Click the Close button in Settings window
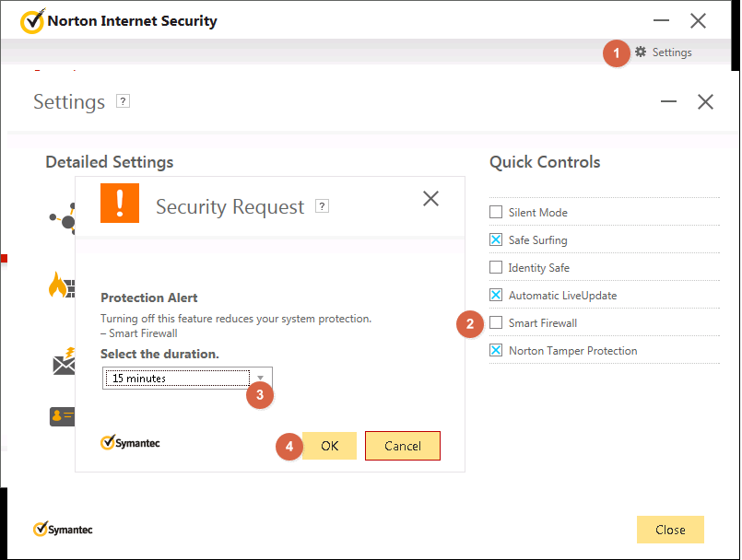The width and height of the screenshot is (742, 560). (670, 530)
